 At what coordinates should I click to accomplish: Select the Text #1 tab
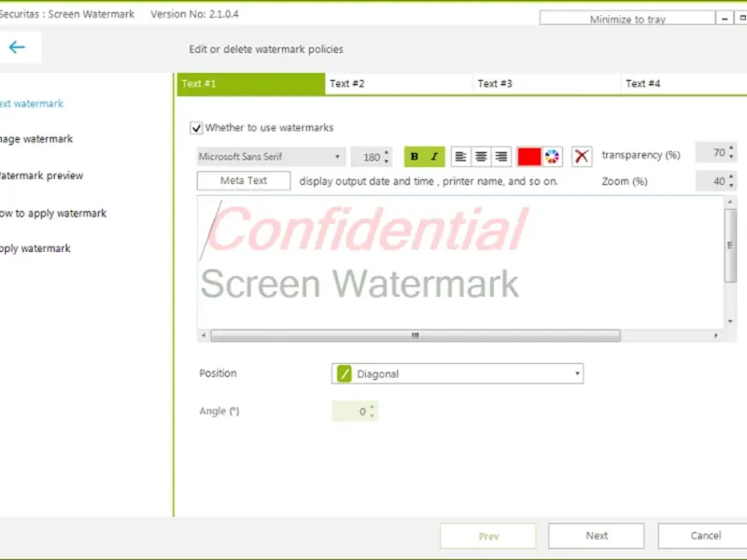(251, 84)
